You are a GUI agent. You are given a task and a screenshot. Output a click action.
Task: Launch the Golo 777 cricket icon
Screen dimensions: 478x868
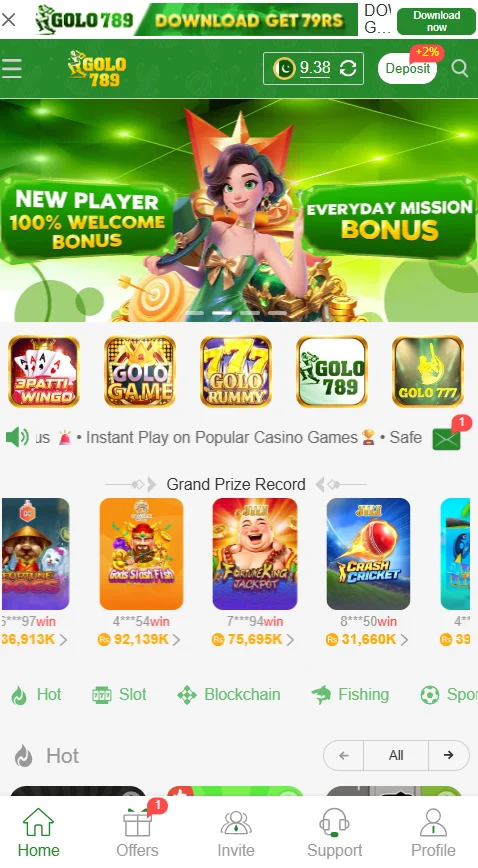click(428, 371)
